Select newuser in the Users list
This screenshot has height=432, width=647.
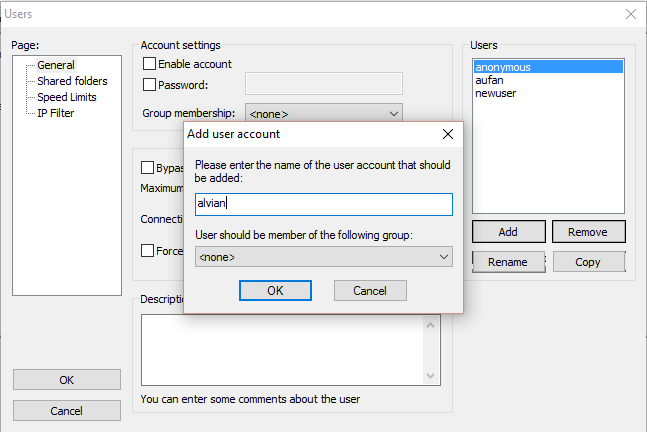pyautogui.click(x=496, y=93)
